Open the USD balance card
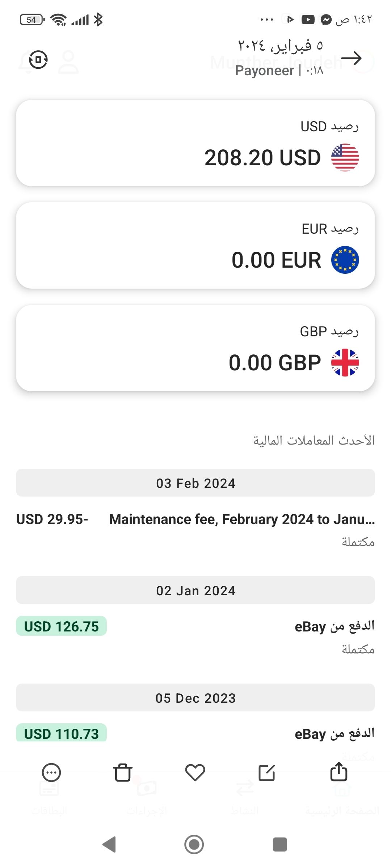This screenshot has height=868, width=391. (x=195, y=143)
